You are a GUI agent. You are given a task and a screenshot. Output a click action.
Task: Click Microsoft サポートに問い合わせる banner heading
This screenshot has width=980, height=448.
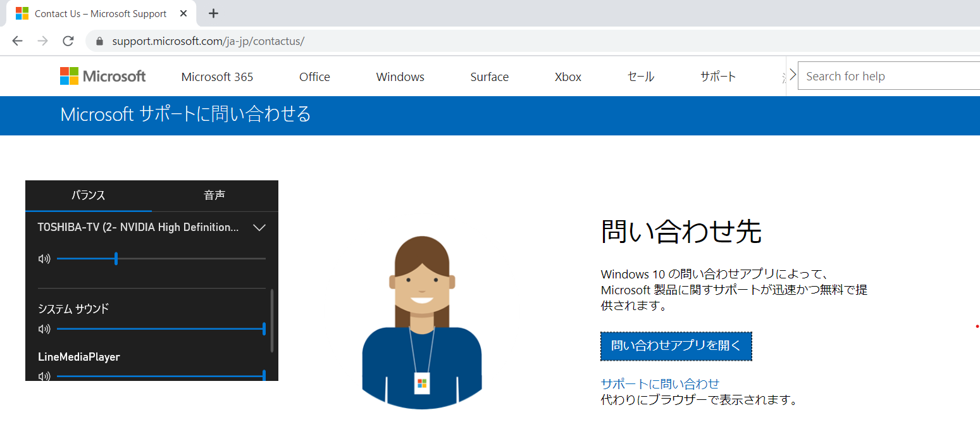coord(185,114)
